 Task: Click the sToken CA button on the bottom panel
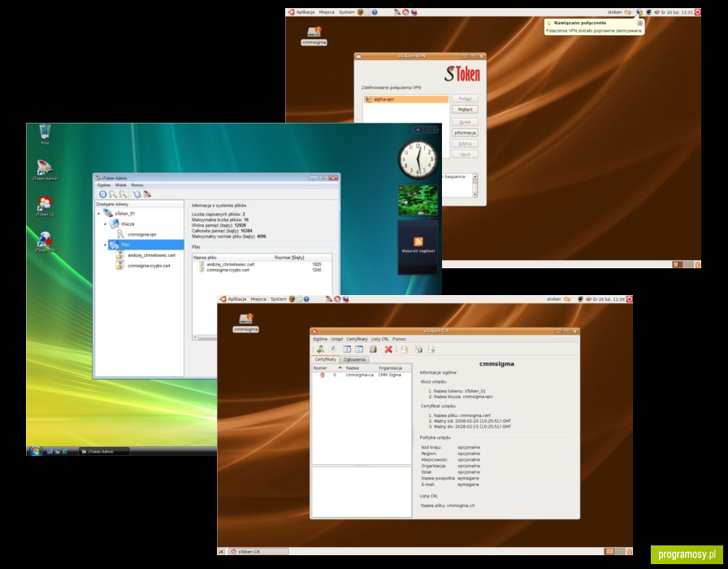pyautogui.click(x=258, y=551)
